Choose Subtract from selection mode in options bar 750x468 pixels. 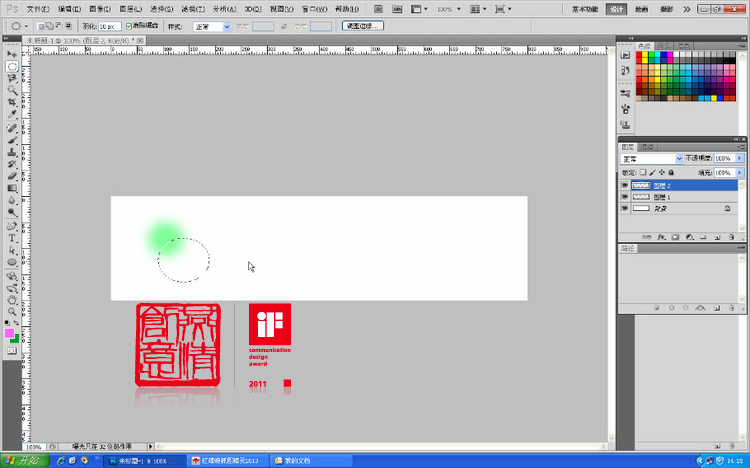(59, 26)
